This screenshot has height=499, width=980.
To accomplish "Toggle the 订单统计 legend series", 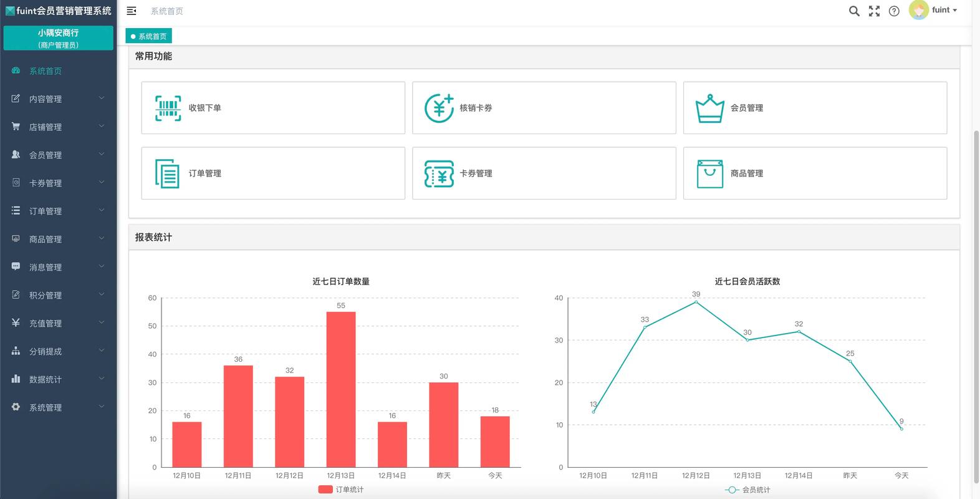I will point(340,490).
